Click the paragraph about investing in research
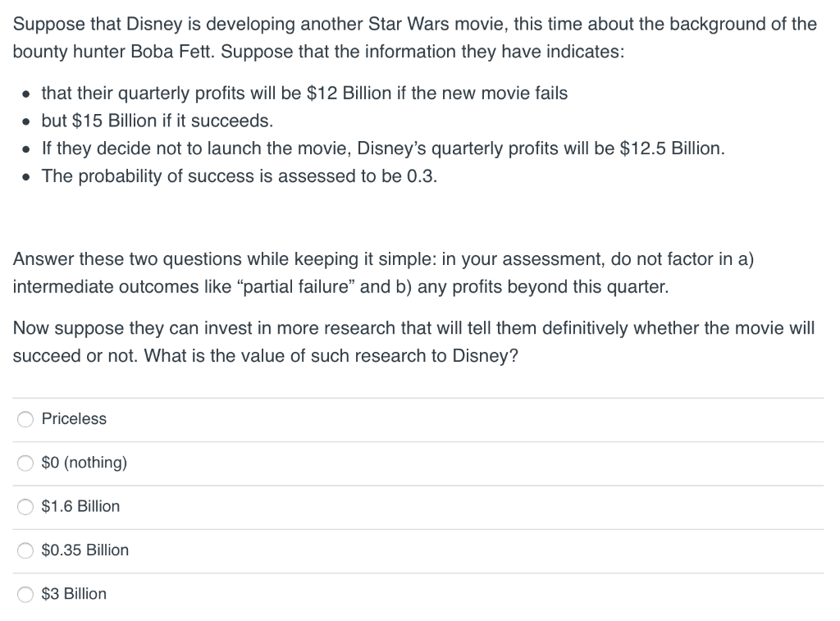The image size is (840, 621). tap(413, 341)
